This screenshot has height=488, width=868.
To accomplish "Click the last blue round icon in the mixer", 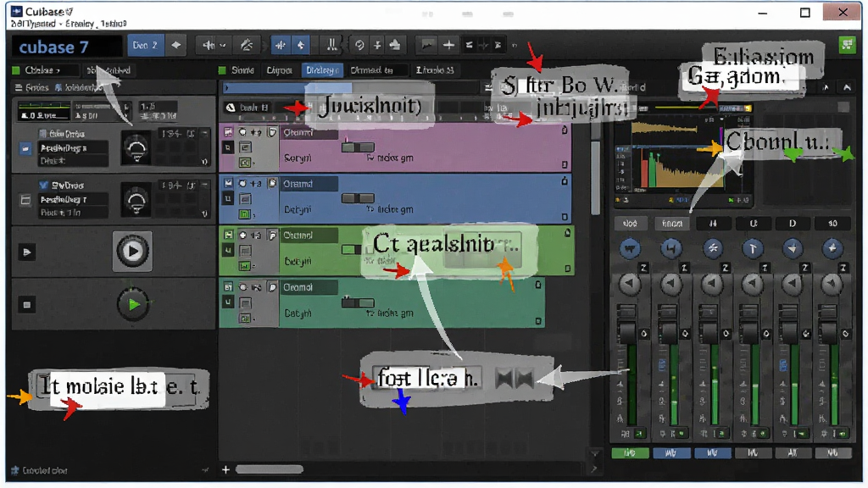I will 832,249.
